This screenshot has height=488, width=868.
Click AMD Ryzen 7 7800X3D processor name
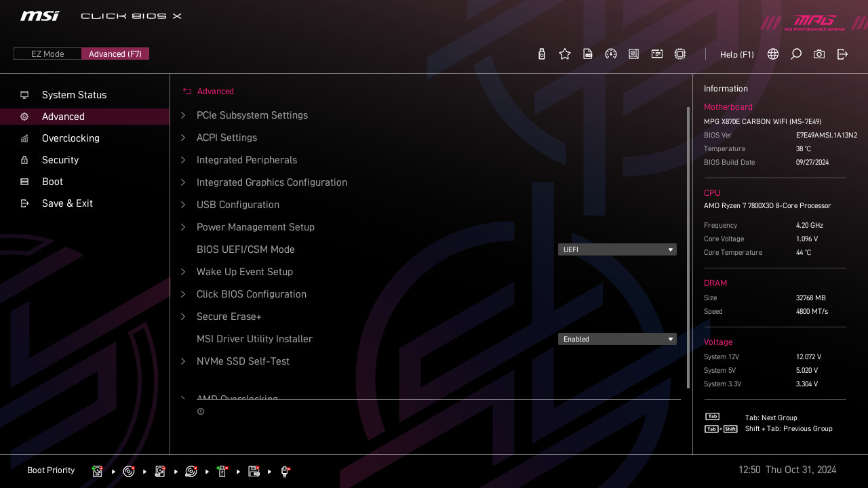click(x=767, y=206)
